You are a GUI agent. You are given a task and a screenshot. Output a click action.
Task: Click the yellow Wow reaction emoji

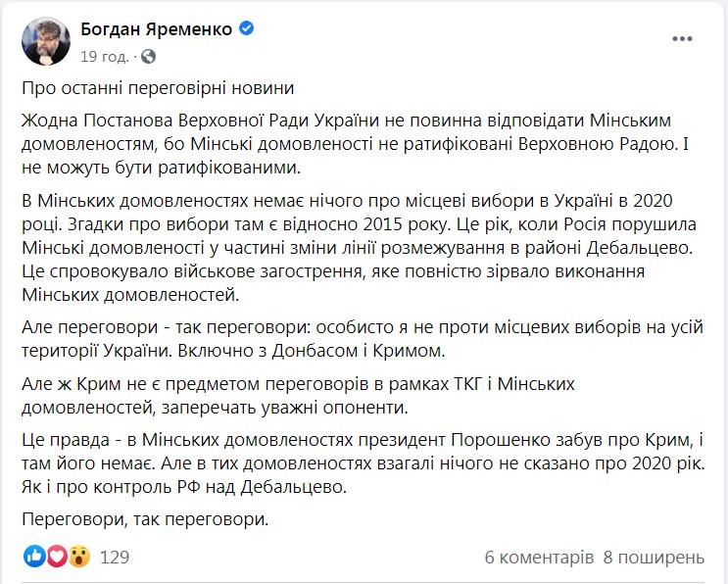79,558
